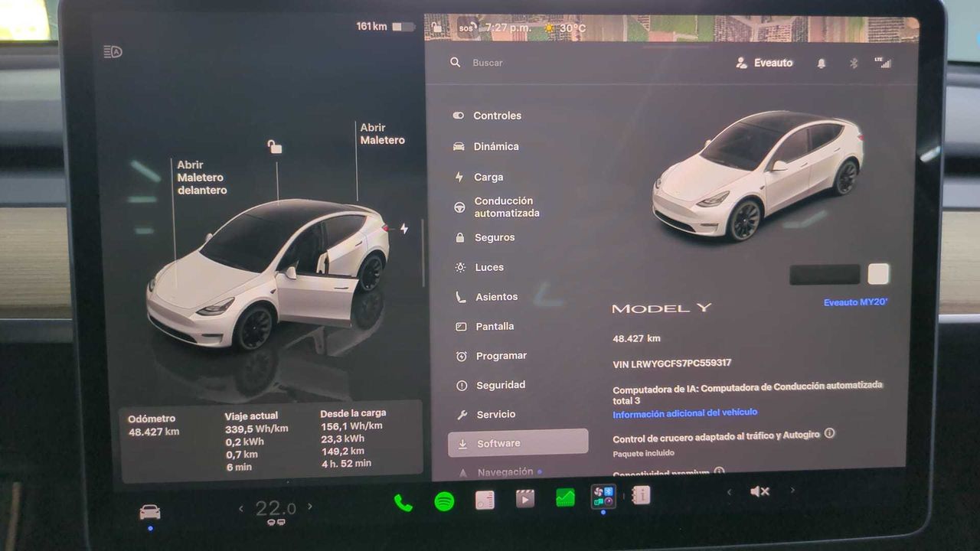Open the green energy graph app
The height and width of the screenshot is (551, 980).
coord(565,498)
